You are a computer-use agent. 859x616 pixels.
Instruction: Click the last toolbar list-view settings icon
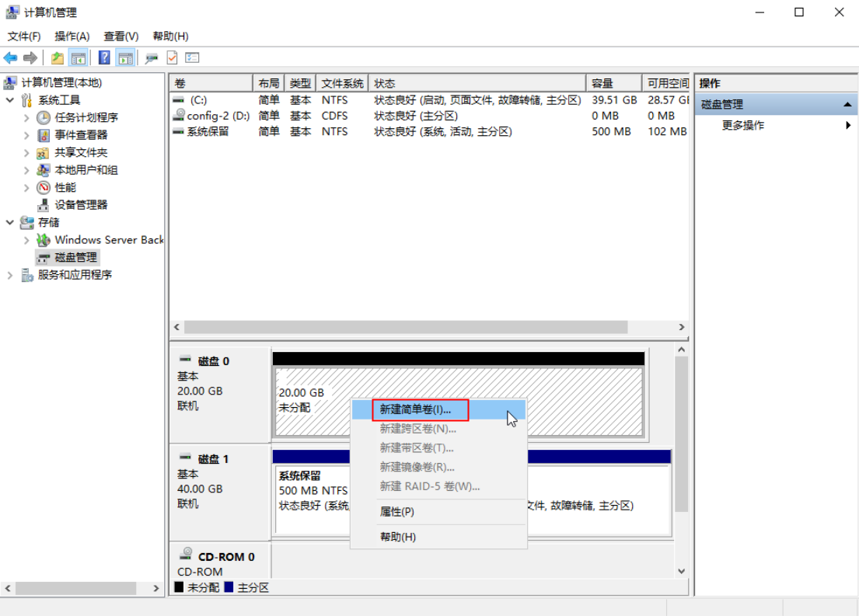point(192,57)
